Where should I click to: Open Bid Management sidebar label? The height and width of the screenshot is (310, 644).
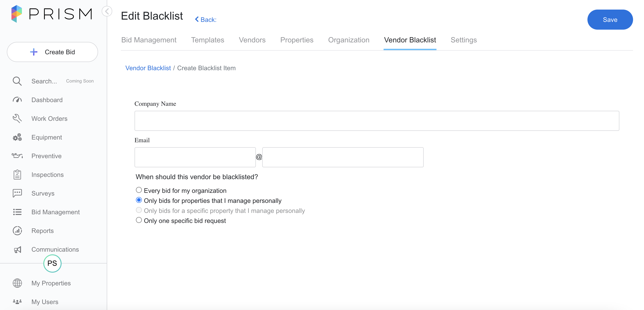coord(55,212)
